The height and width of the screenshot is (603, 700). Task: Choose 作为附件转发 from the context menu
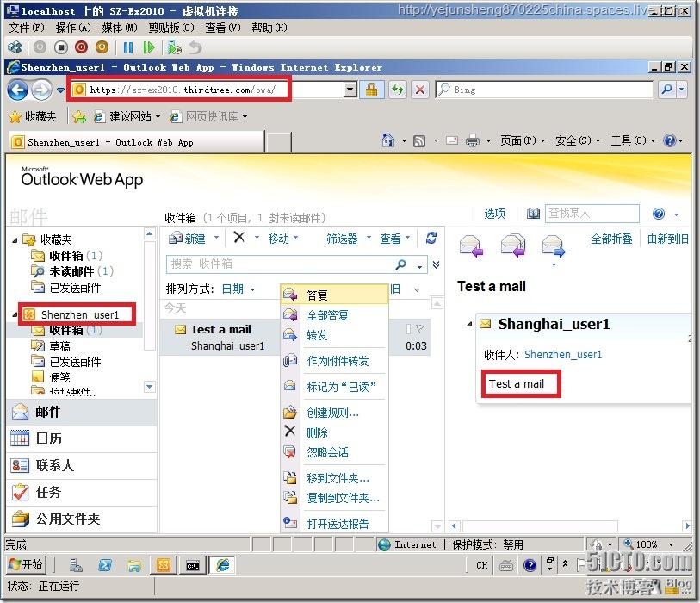pos(334,361)
